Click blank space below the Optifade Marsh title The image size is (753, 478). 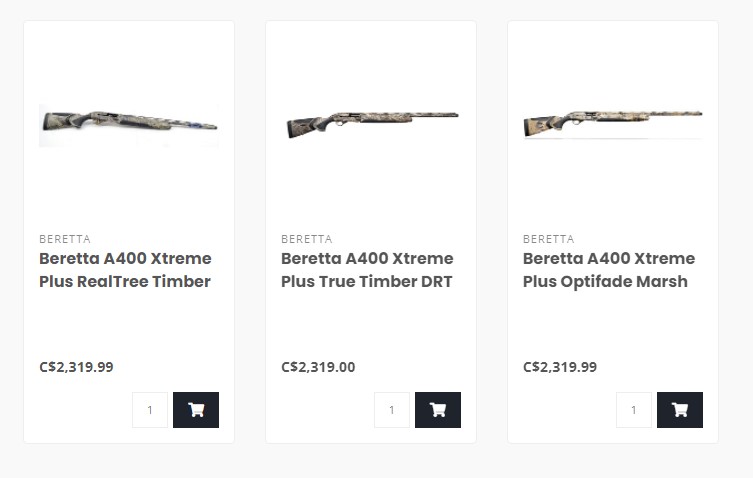coord(612,325)
